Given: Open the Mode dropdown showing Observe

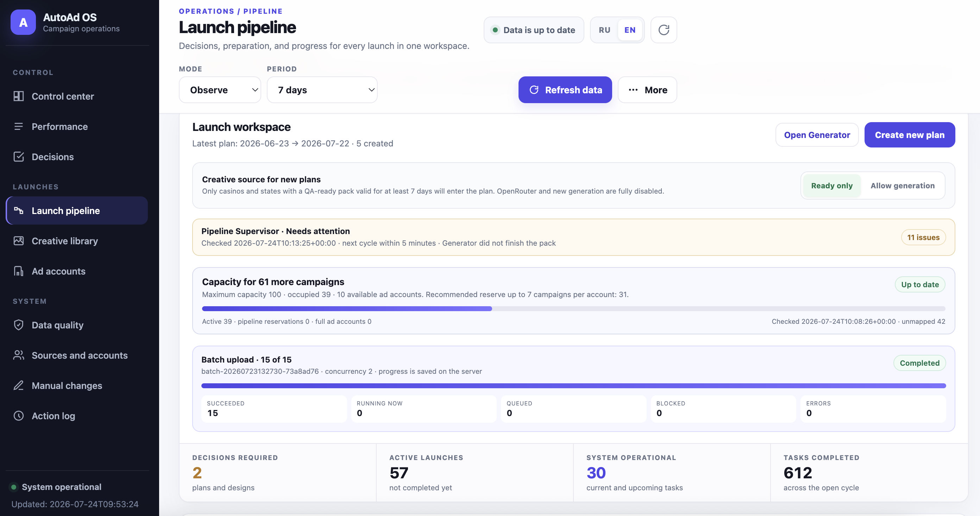Looking at the screenshot, I should click(x=220, y=90).
